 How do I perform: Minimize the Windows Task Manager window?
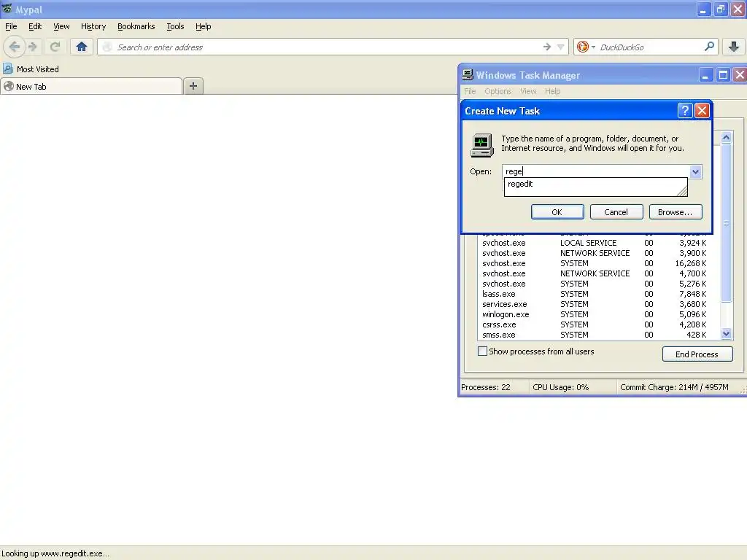tap(705, 75)
